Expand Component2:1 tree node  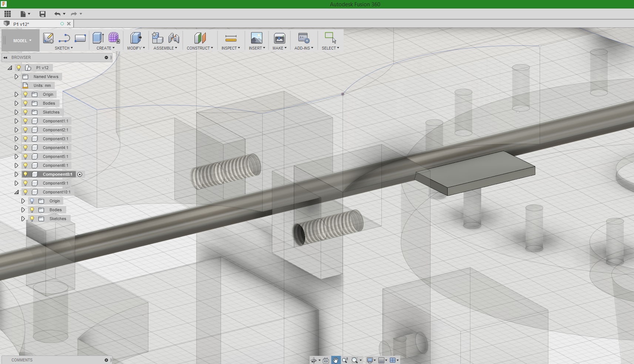[x=16, y=130]
